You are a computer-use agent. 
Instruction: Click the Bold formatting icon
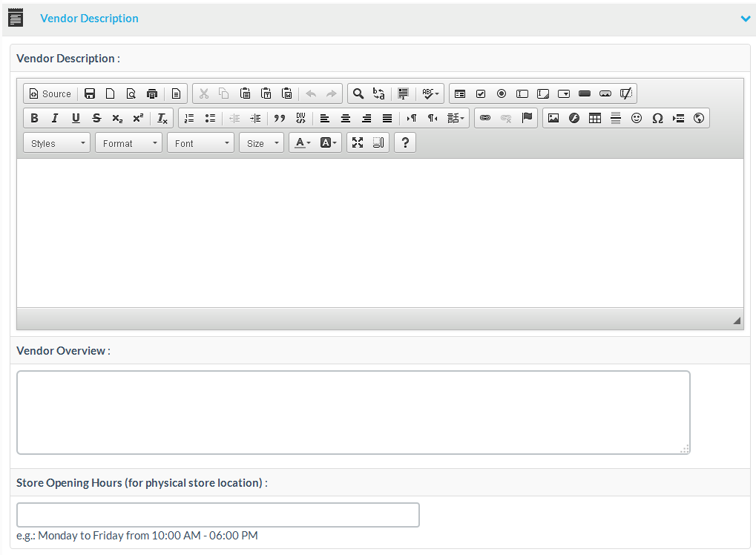tap(34, 119)
